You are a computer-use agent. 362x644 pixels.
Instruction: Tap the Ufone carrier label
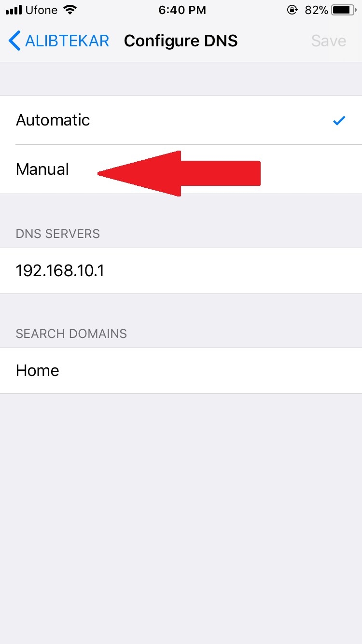coord(42,10)
